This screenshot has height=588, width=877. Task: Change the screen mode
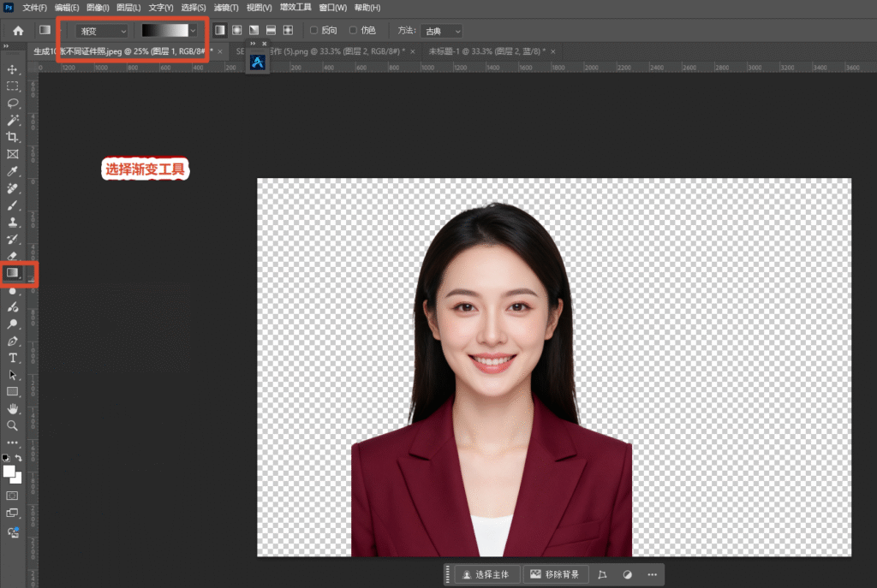(x=12, y=513)
